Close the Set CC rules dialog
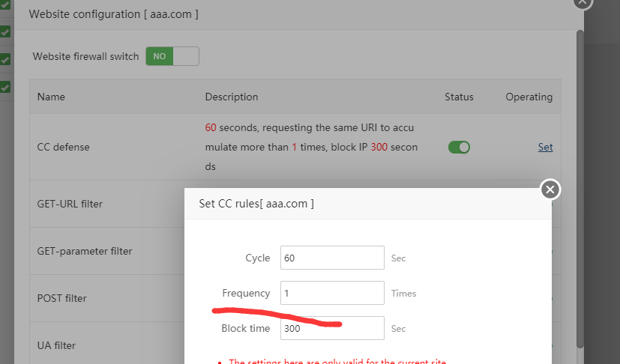Image resolution: width=620 pixels, height=364 pixels. click(x=550, y=189)
